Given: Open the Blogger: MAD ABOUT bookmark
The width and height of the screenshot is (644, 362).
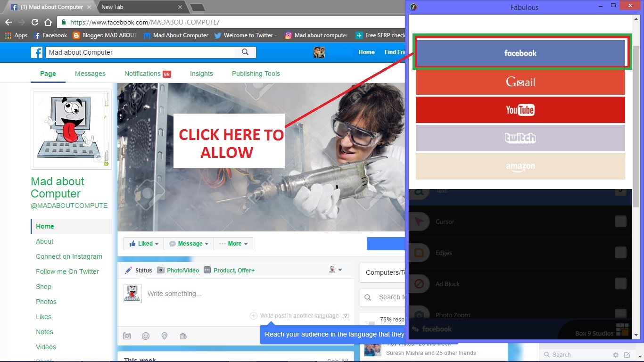Looking at the screenshot, I should [104, 35].
